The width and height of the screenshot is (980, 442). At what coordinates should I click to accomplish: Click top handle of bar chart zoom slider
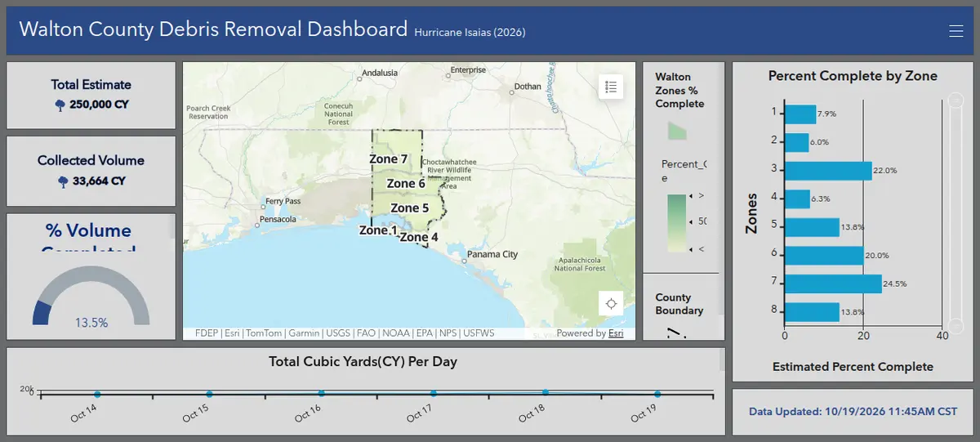[954, 101]
